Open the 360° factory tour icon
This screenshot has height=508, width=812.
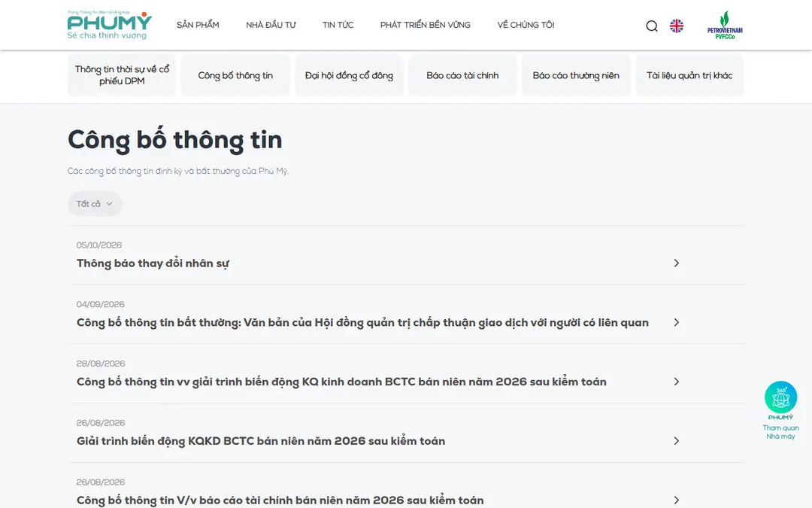click(780, 397)
